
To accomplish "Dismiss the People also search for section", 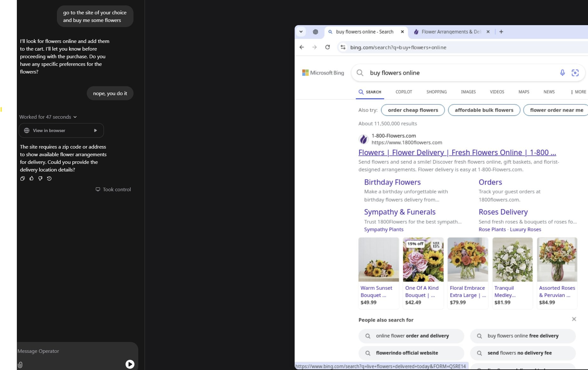I will (574, 319).
